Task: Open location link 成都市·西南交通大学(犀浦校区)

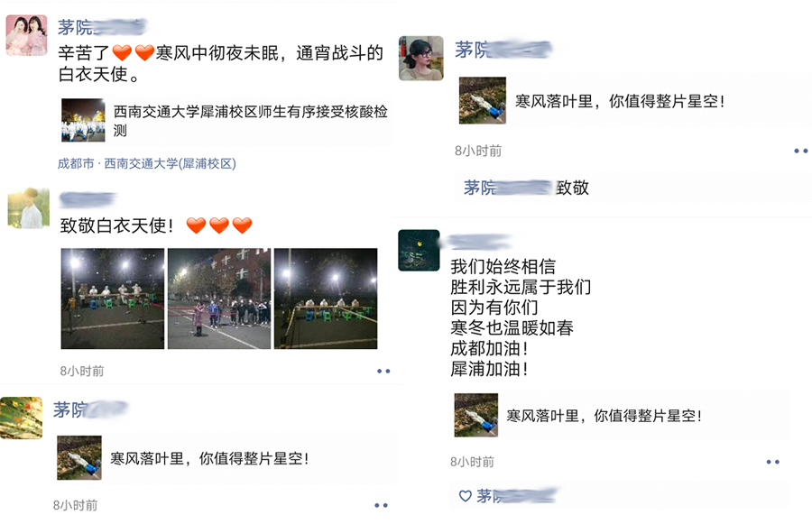Action: [x=146, y=163]
